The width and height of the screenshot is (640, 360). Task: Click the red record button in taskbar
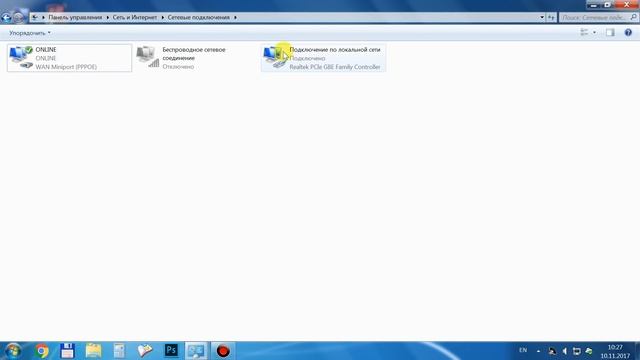223,351
